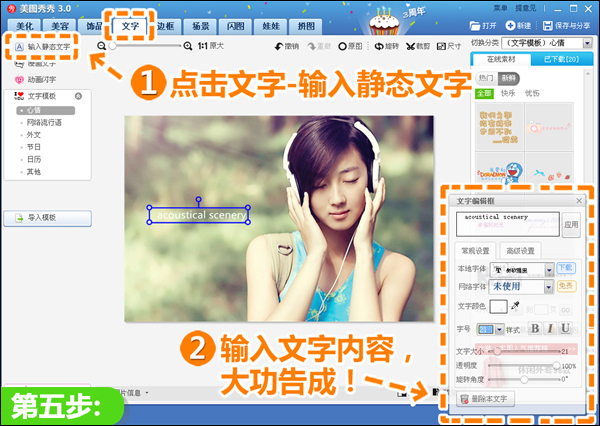Image resolution: width=600 pixels, height=426 pixels.
Task: Open the 提意见 feedback link
Action: (x=525, y=8)
